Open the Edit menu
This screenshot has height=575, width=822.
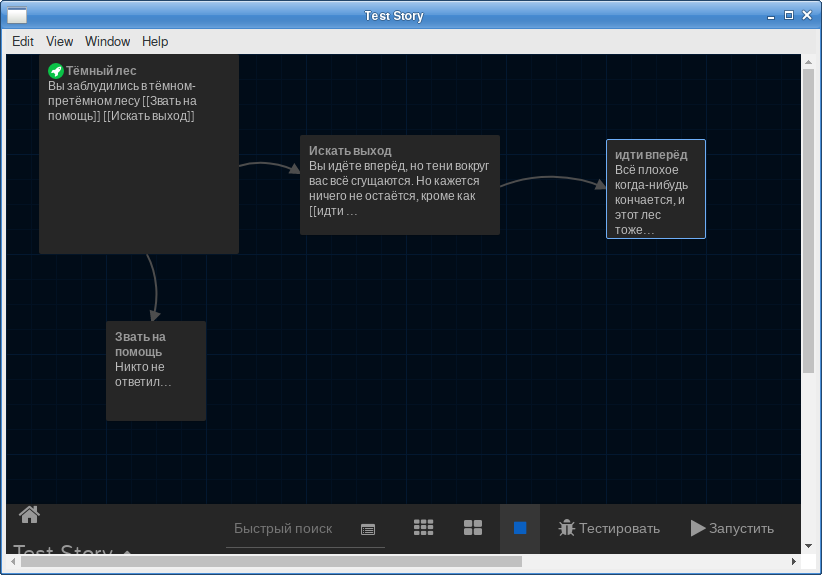coord(23,41)
